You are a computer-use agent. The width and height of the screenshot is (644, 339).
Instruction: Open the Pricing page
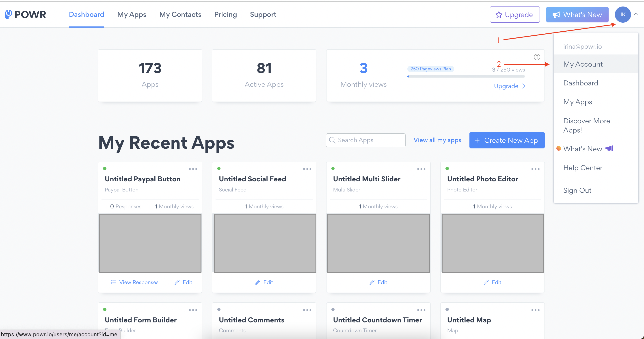[x=225, y=15]
